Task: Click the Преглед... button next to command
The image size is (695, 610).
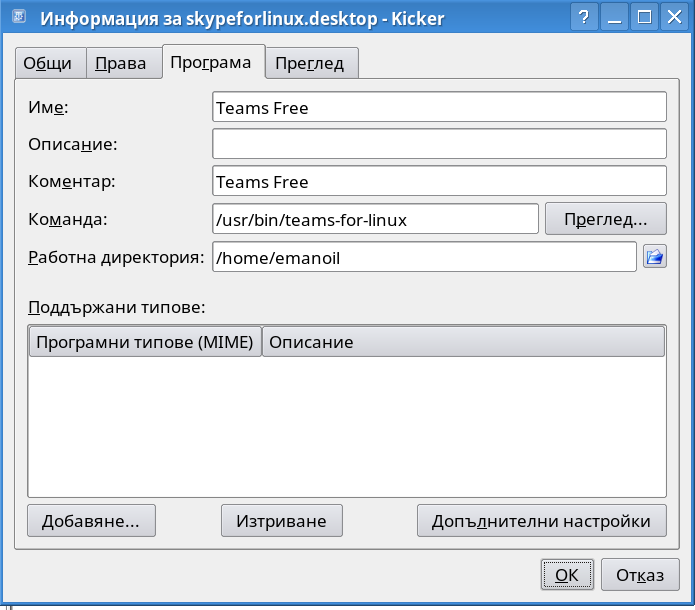Action: click(605, 219)
